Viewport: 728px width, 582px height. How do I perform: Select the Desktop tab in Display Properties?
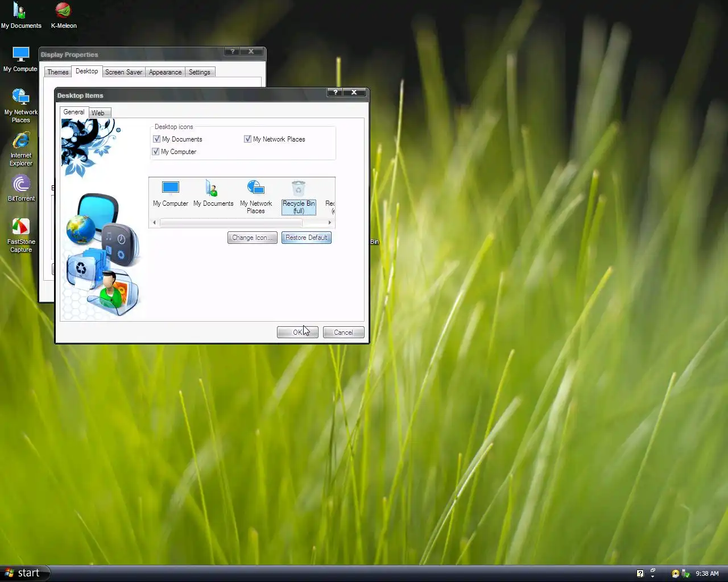coord(87,71)
